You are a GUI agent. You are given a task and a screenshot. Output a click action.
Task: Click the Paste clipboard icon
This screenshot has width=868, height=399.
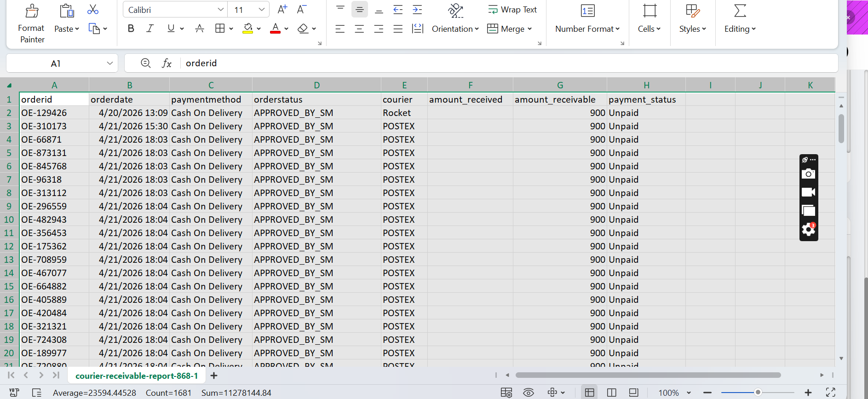point(67,11)
